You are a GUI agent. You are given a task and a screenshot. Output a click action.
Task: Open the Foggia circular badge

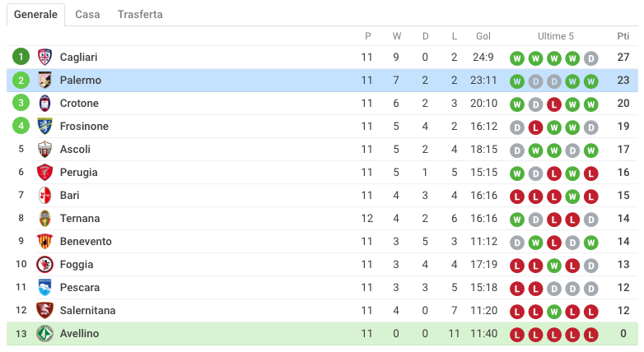44,264
